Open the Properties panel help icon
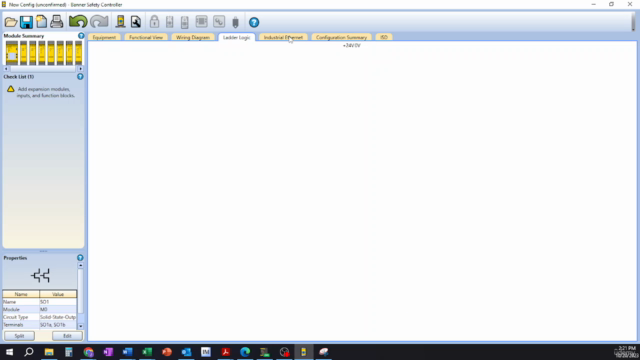 pos(80,258)
